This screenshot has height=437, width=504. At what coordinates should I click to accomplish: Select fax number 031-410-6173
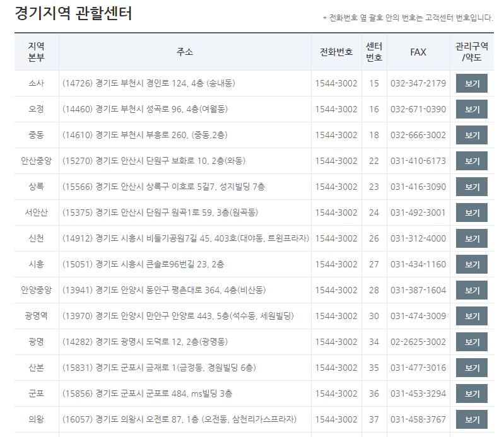pyautogui.click(x=418, y=161)
